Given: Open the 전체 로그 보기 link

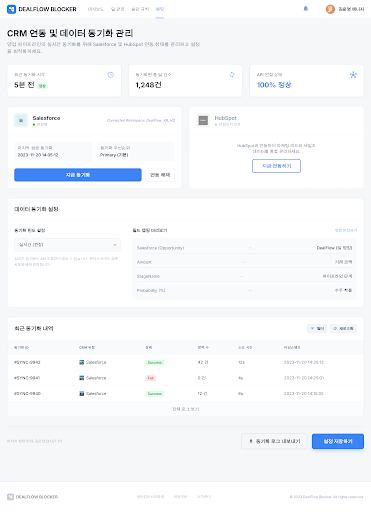Looking at the screenshot, I should 186,409.
